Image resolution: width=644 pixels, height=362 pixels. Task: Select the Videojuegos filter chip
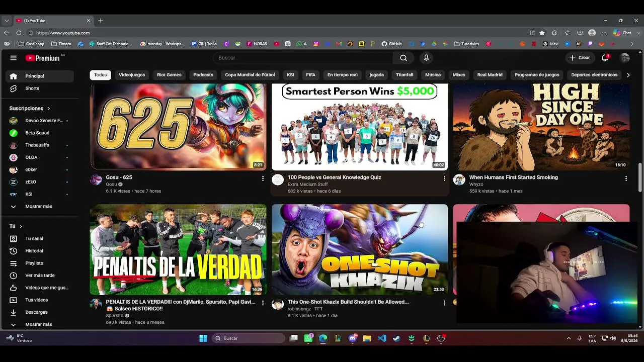132,75
